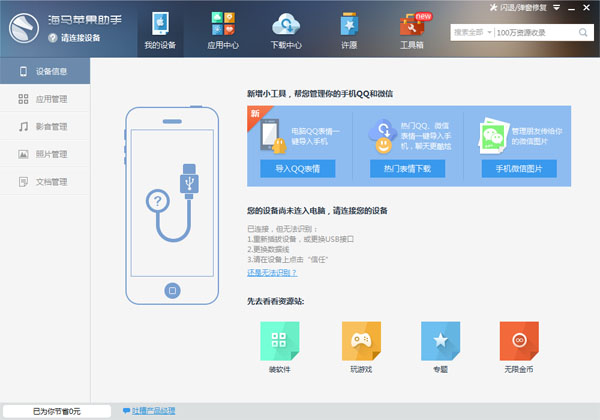Open 许愿 (Wish) star icon
Viewport: 600px width, 420px height.
click(x=348, y=30)
